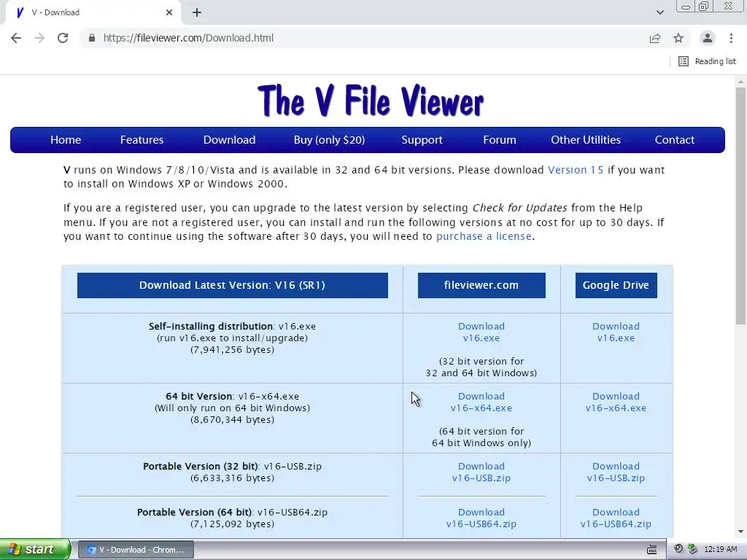Image resolution: width=747 pixels, height=560 pixels.
Task: Click the second system tray icon
Action: 692,549
